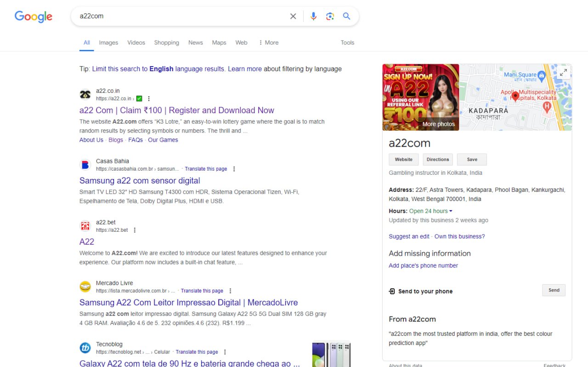
Task: Open the About Us sitelink
Action: click(x=91, y=140)
